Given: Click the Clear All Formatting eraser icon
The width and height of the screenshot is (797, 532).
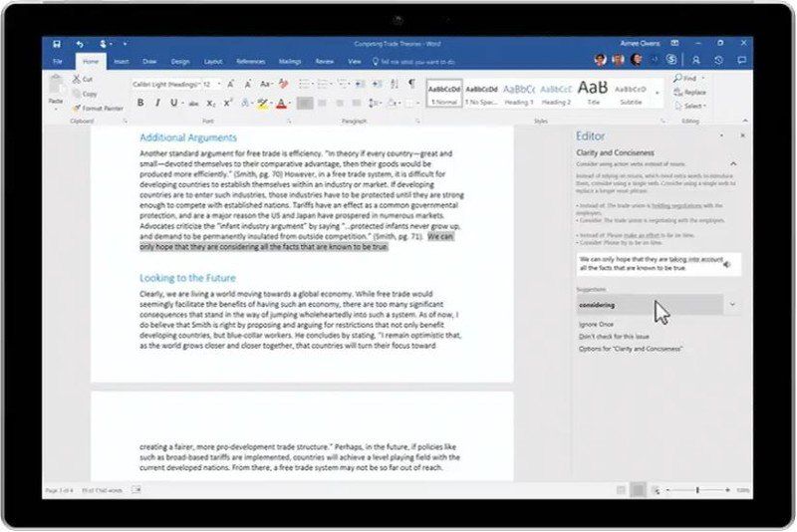Looking at the screenshot, I should (x=284, y=84).
